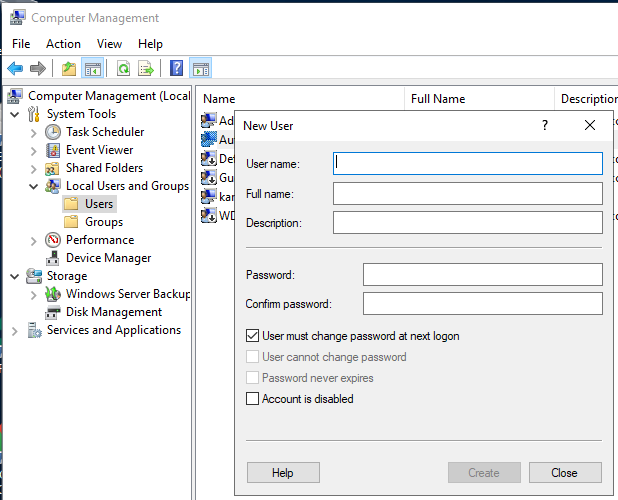This screenshot has height=500, width=618.
Task: Expand the Services and Applications node
Action: click(x=15, y=330)
